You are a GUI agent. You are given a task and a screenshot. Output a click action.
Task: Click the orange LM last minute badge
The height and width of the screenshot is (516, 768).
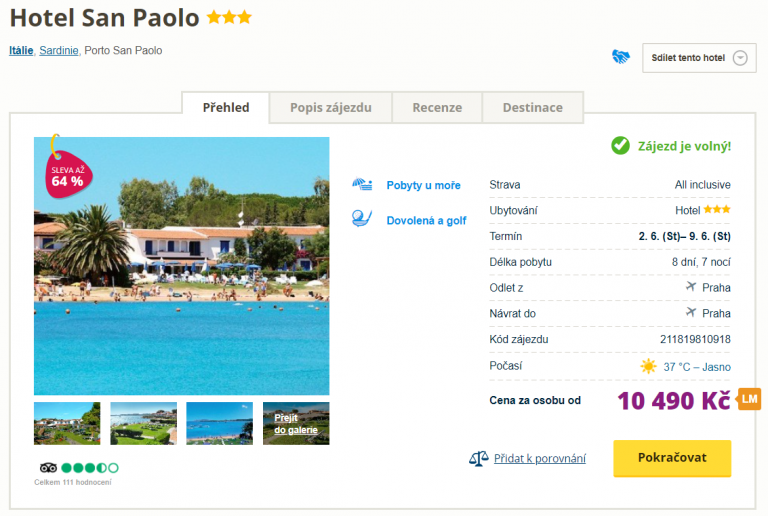tap(750, 400)
